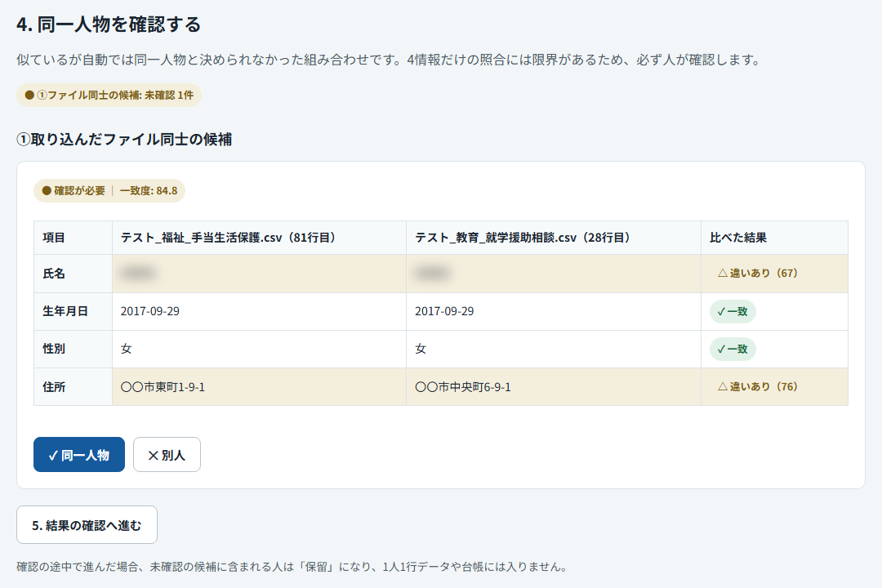Click the heading 4. 同一人物を確認する
The height and width of the screenshot is (588, 882).
(109, 24)
